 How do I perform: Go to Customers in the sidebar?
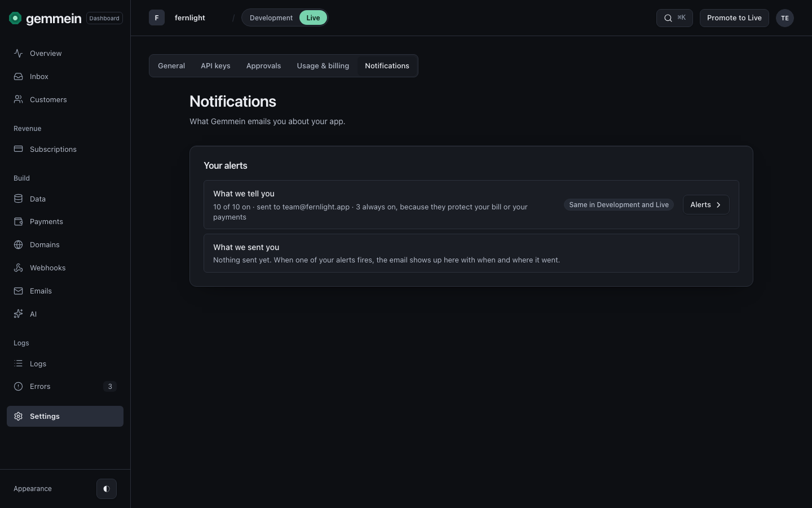pos(65,99)
